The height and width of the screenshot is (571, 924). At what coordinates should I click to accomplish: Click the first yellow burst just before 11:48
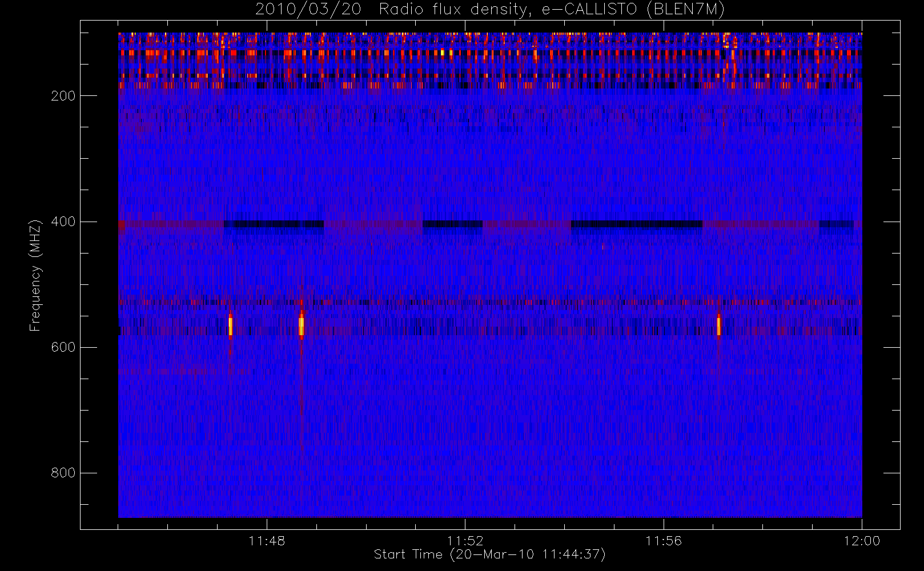230,326
